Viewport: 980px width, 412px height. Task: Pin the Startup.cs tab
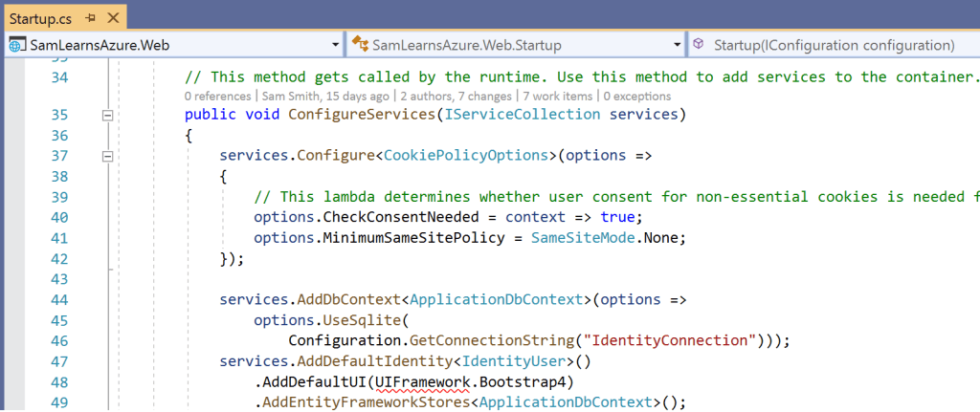(89, 17)
